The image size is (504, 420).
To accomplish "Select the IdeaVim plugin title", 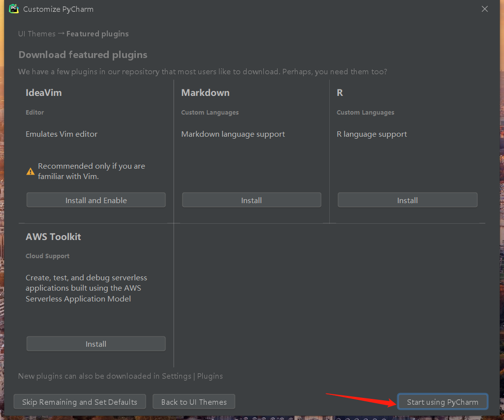I will click(x=44, y=93).
